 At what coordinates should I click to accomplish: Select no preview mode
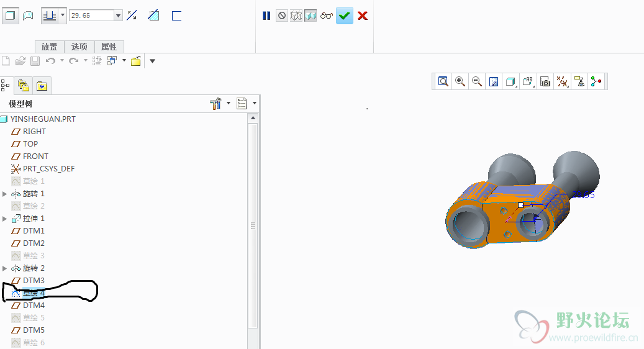pos(282,16)
